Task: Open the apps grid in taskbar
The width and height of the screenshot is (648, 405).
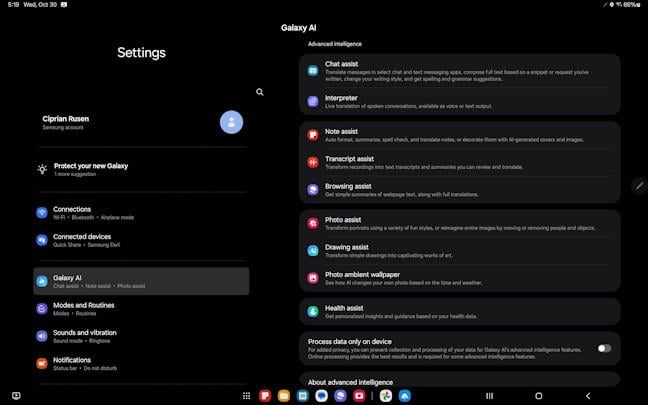Action: tap(246, 396)
